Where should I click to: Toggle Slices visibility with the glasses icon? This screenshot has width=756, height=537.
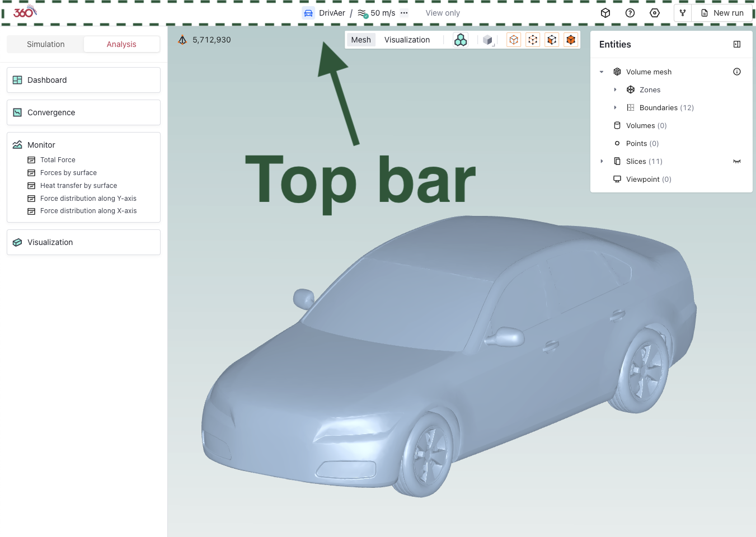(x=737, y=161)
